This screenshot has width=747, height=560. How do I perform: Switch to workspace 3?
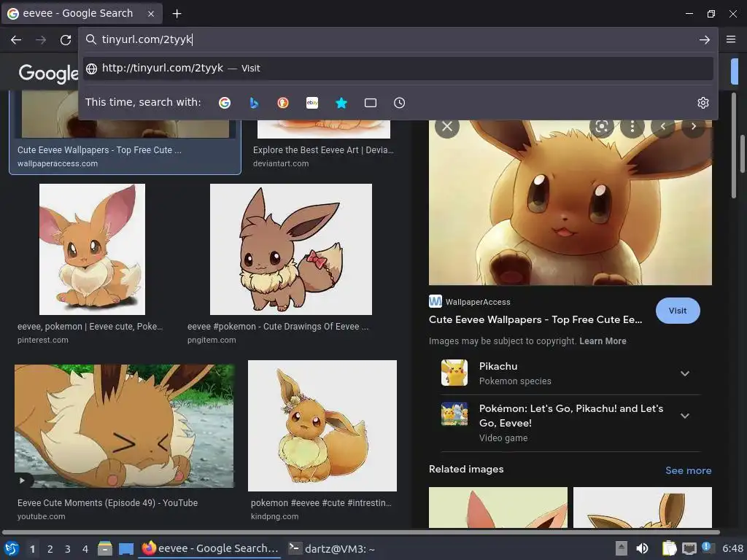(x=68, y=549)
